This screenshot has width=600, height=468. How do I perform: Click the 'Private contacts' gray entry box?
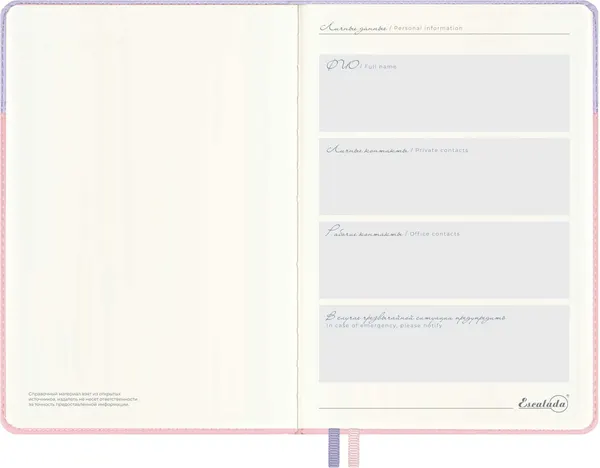click(x=444, y=177)
